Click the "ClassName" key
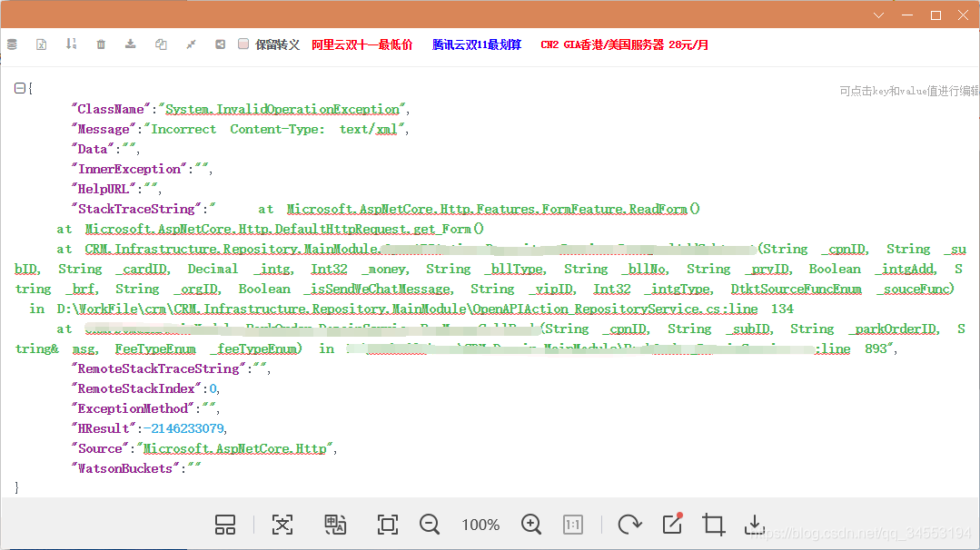Screen dimensions: 980x550 pos(111,109)
